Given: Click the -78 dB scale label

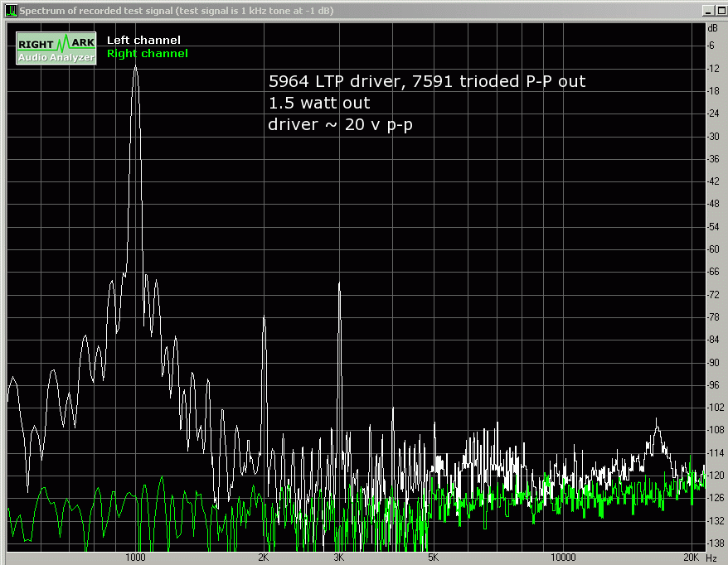Looking at the screenshot, I should [x=713, y=317].
